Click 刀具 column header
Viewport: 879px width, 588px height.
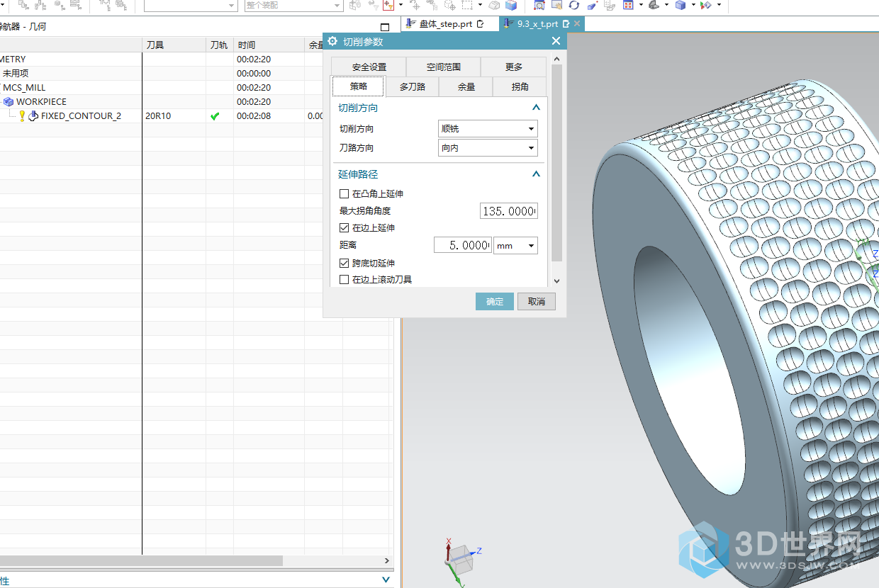pyautogui.click(x=174, y=45)
